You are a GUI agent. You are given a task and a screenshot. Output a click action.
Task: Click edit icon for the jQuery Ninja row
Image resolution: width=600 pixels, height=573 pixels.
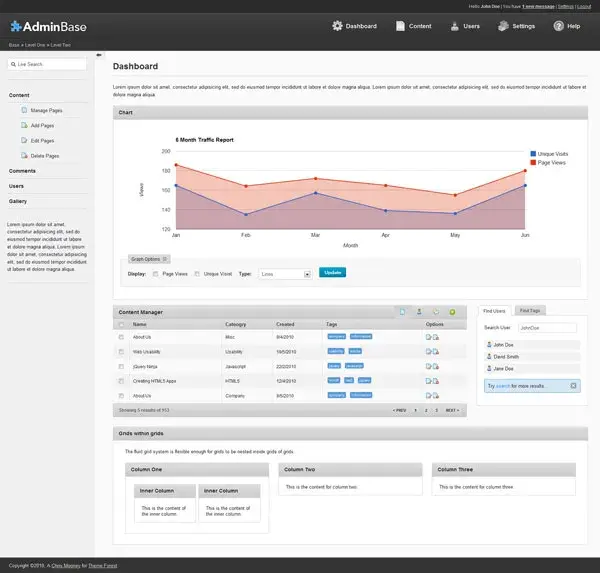pos(429,366)
